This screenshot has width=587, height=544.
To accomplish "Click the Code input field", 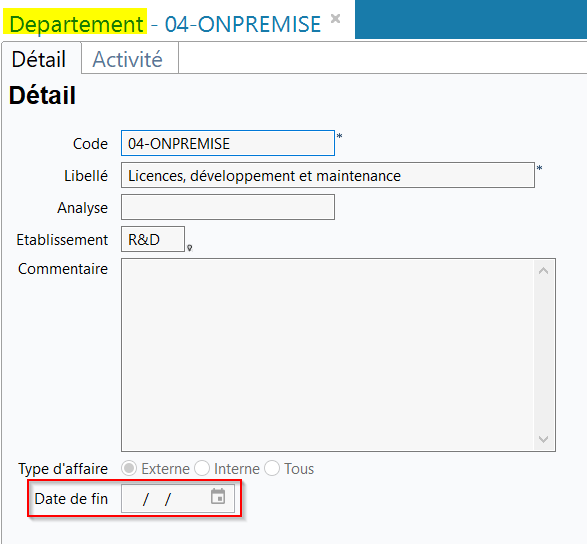I will (228, 143).
